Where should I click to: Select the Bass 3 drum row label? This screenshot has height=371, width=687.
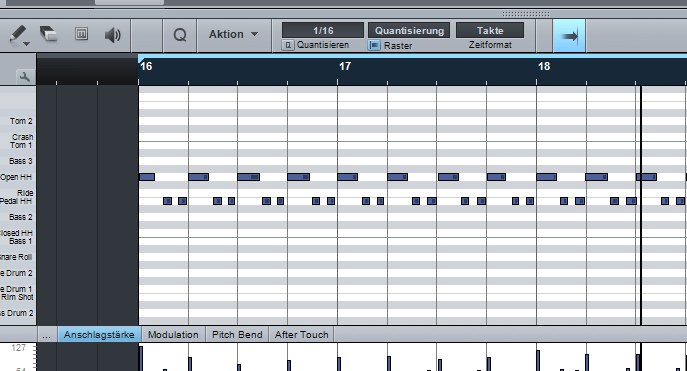click(x=21, y=161)
